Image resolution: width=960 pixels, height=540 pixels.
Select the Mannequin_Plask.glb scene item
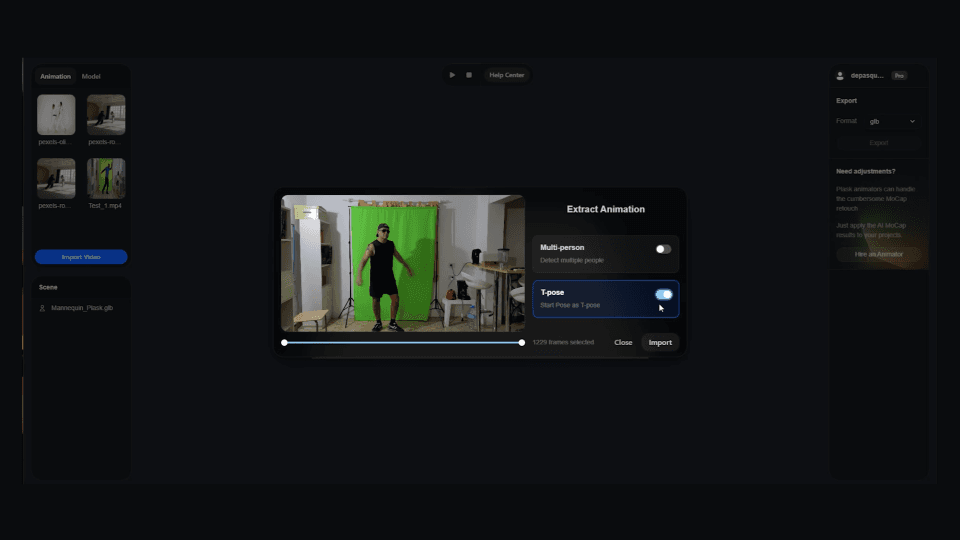[x=82, y=308]
